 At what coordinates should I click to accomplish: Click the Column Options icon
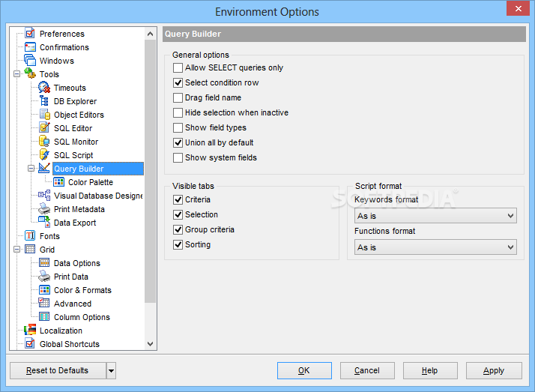(44, 316)
